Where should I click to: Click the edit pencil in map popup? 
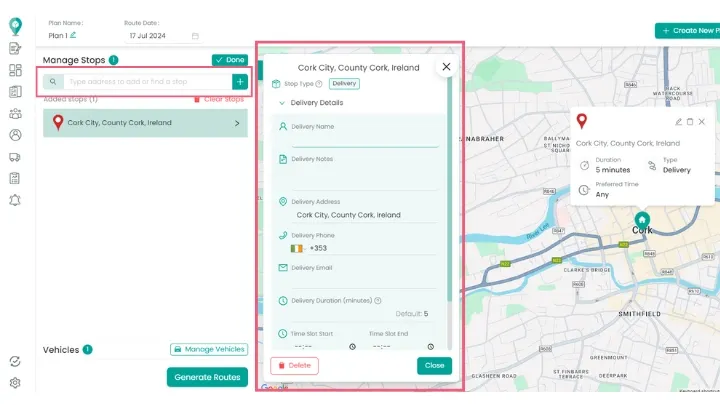pos(679,122)
